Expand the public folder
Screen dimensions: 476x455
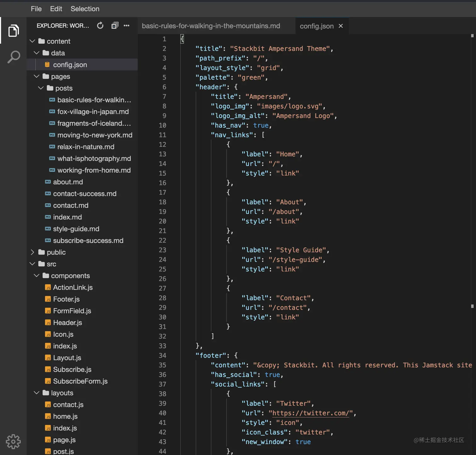(x=32, y=252)
